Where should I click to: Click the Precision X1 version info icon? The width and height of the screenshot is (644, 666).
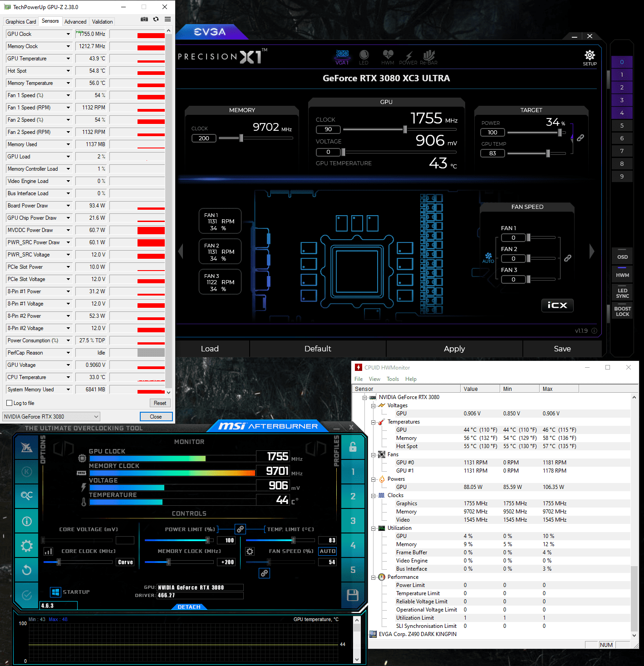(594, 331)
